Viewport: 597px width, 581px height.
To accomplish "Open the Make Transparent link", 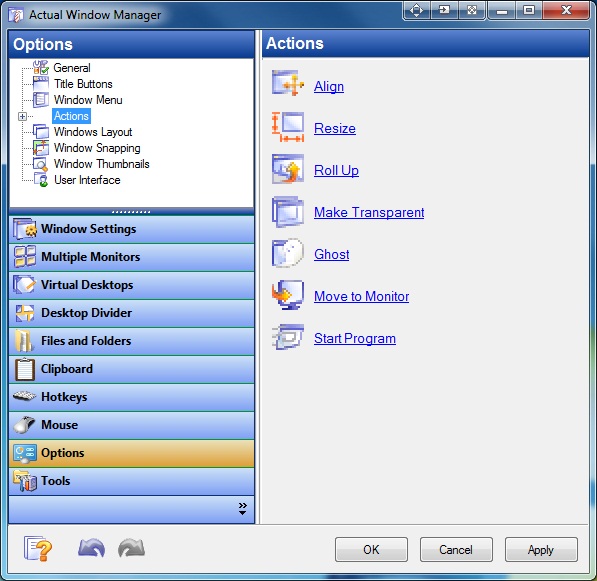I will click(369, 212).
